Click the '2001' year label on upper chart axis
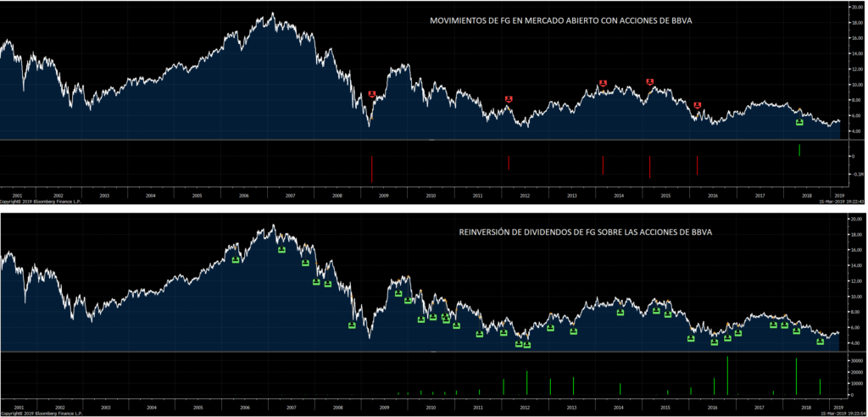The image size is (868, 417). coord(17,196)
